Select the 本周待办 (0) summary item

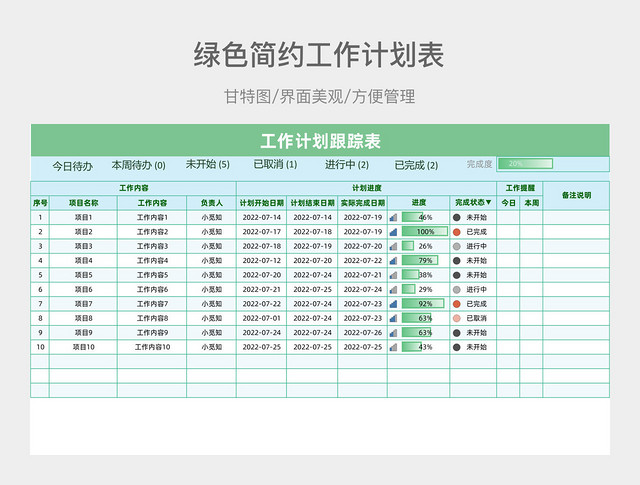138,165
